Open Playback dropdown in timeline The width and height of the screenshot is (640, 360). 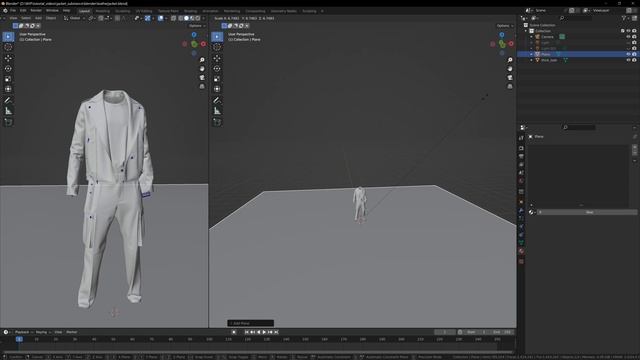tap(24, 332)
